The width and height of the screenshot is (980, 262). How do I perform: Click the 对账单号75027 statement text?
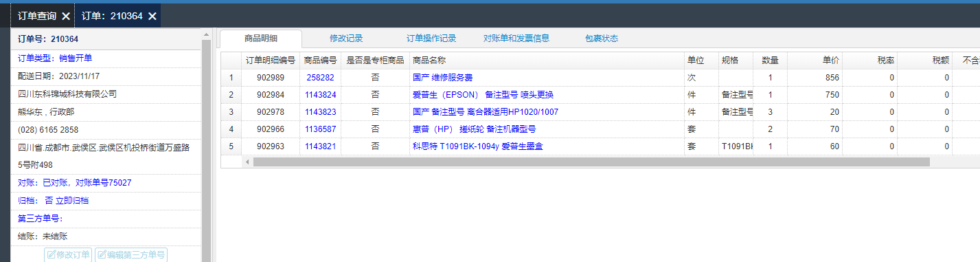[x=103, y=183]
